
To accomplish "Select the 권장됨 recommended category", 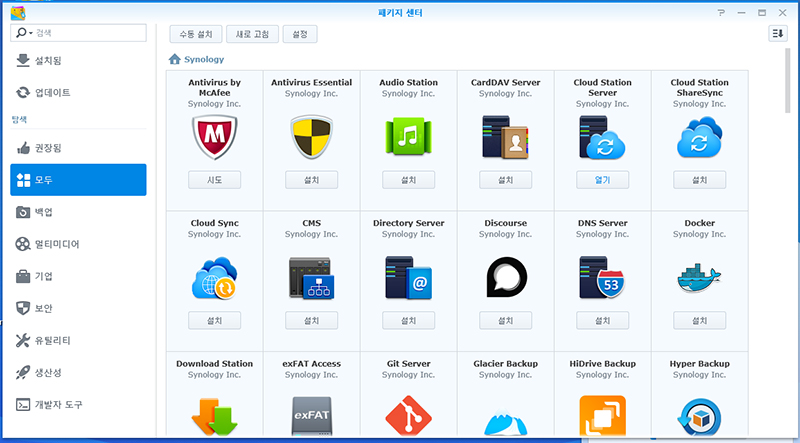I will click(x=78, y=148).
